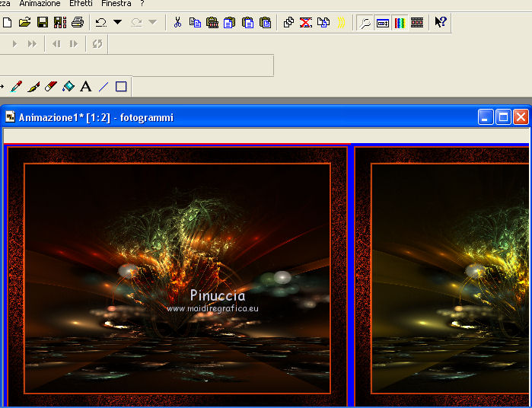The image size is (532, 408).
Task: Open the Effetti menu
Action: 81,4
